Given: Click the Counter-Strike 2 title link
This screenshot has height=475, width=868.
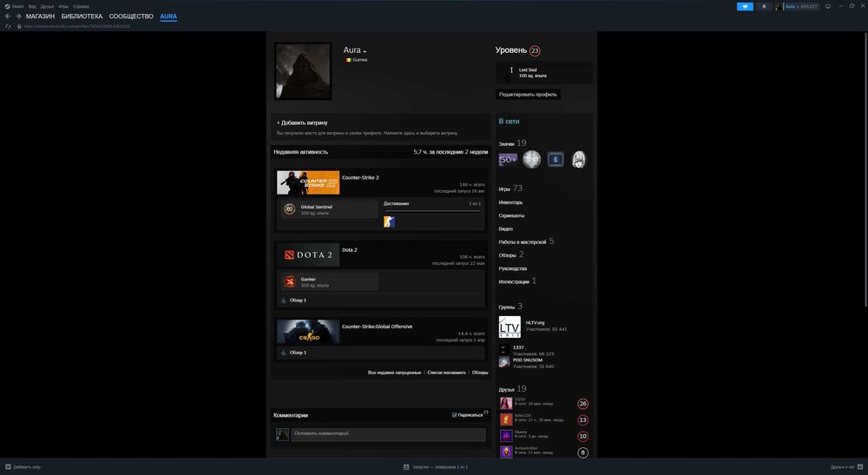Looking at the screenshot, I should click(360, 178).
